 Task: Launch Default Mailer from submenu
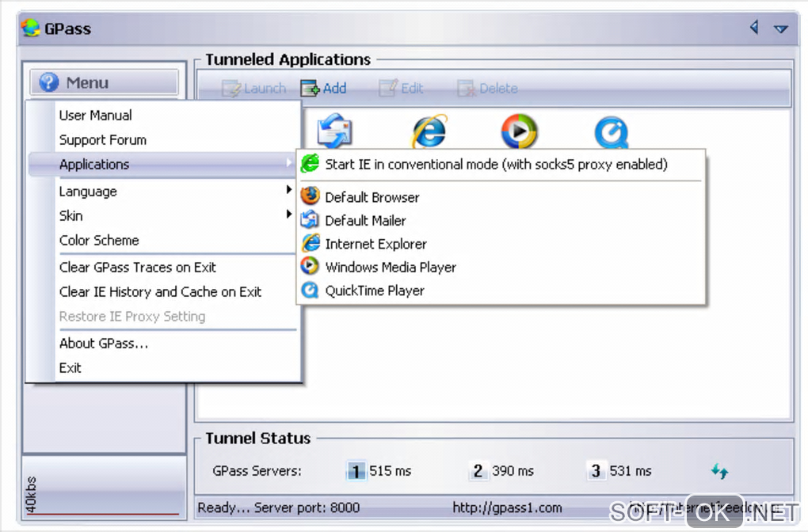(365, 220)
